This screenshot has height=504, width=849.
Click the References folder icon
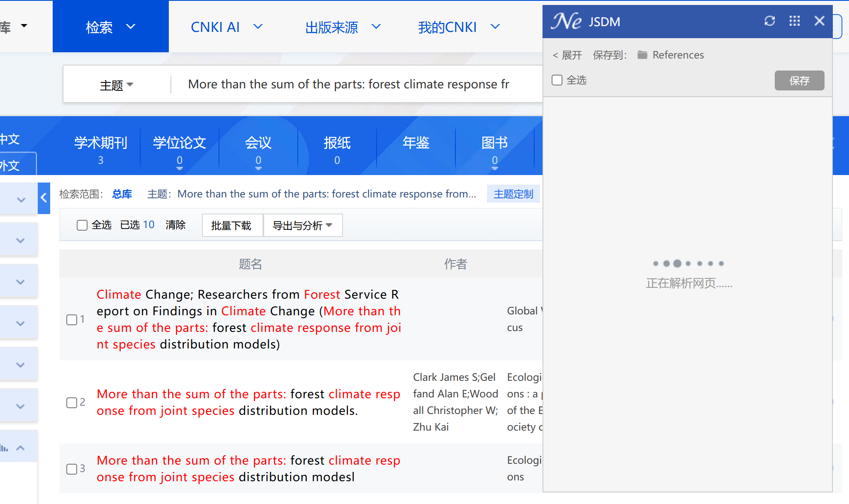click(642, 55)
